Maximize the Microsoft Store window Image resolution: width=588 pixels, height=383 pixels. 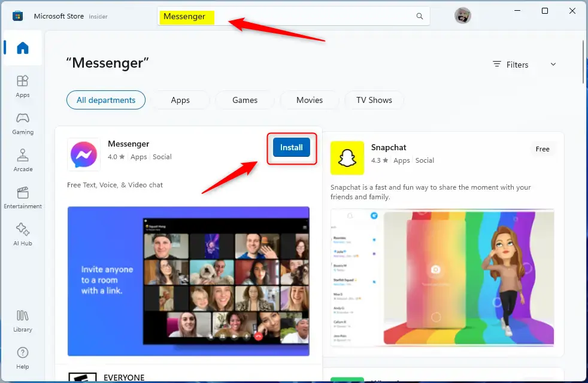coord(545,11)
